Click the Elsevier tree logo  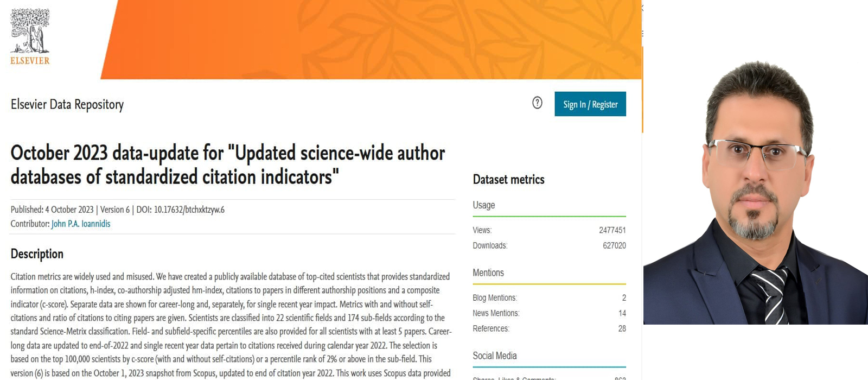(30, 36)
